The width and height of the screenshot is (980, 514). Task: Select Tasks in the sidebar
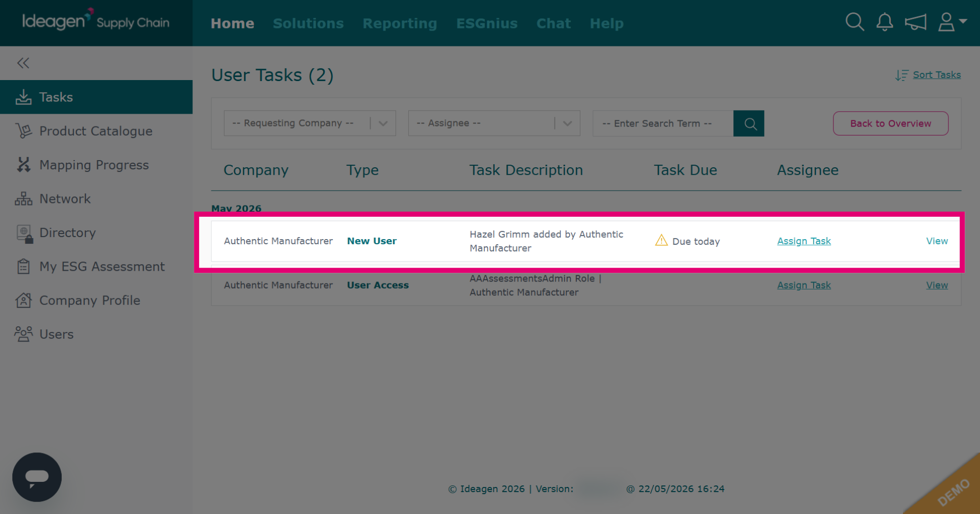(96, 97)
